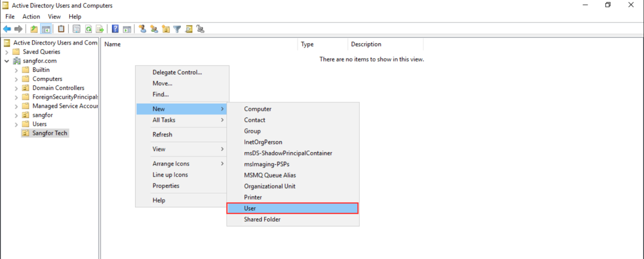The width and height of the screenshot is (644, 259).
Task: Click the Create new user toolbar icon
Action: click(x=143, y=29)
